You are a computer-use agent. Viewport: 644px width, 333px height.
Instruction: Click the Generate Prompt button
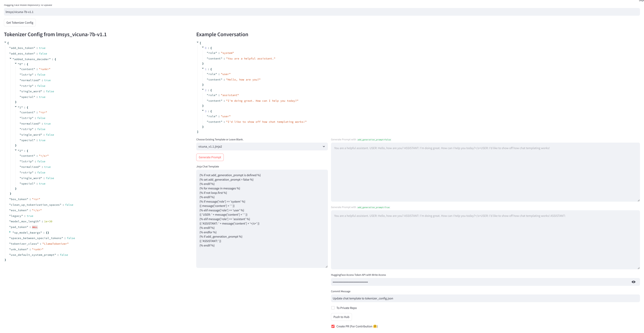click(210, 157)
